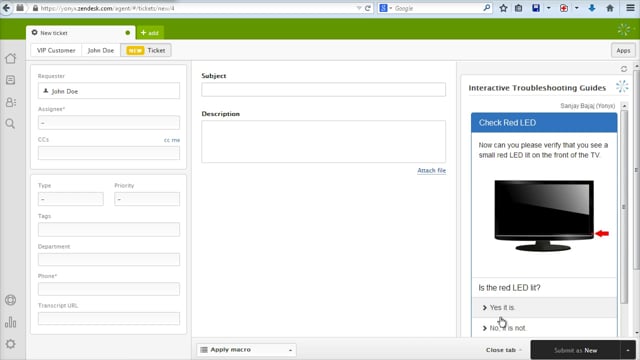Screen dimensions: 640x360
Task: Click the Department input field
Action: point(109,260)
